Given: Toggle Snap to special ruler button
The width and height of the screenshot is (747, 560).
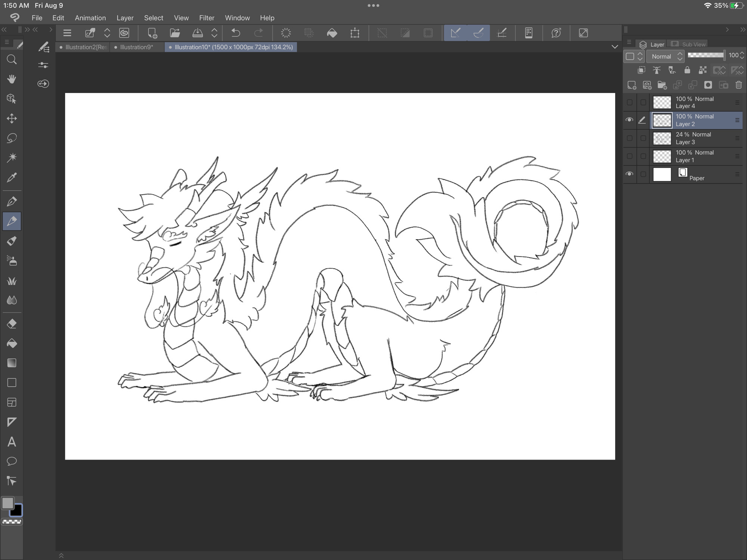Looking at the screenshot, I should coord(478,33).
